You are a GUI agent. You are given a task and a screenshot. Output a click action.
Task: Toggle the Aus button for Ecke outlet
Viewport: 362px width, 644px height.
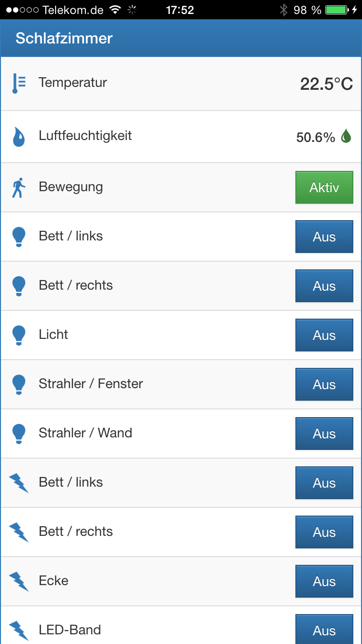324,581
